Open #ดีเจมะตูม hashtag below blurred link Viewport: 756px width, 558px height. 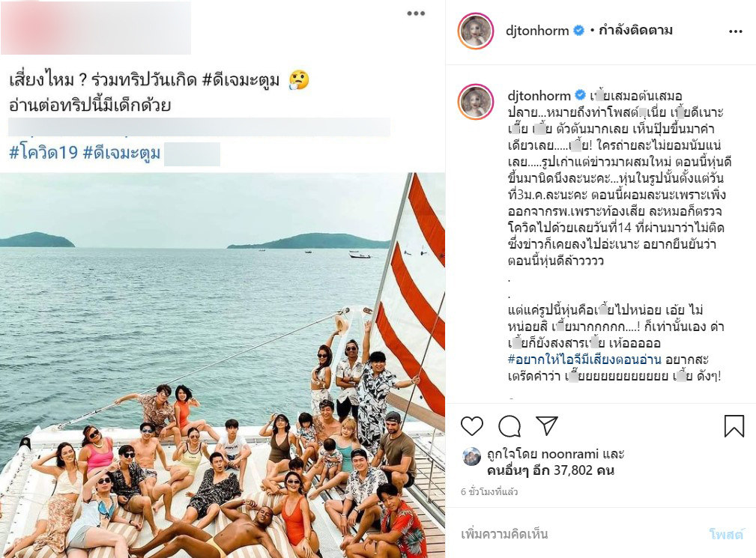pyautogui.click(x=121, y=152)
